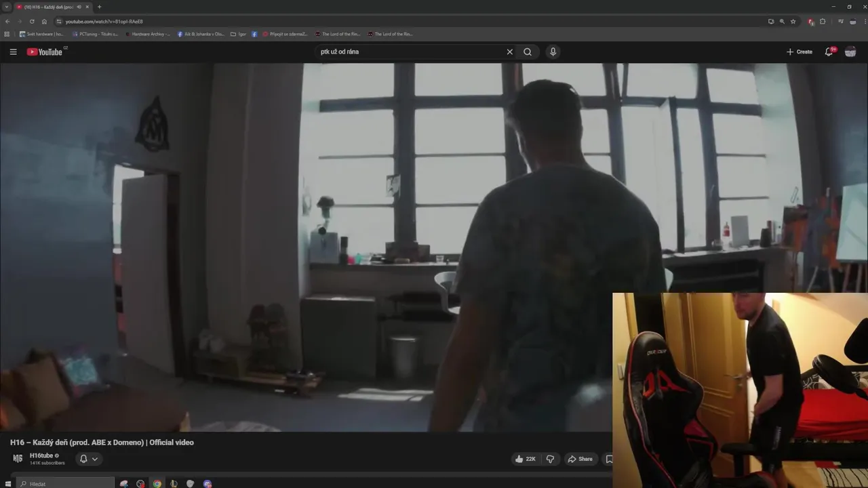Image resolution: width=868 pixels, height=488 pixels.
Task: Open a new browser tab
Action: (99, 7)
